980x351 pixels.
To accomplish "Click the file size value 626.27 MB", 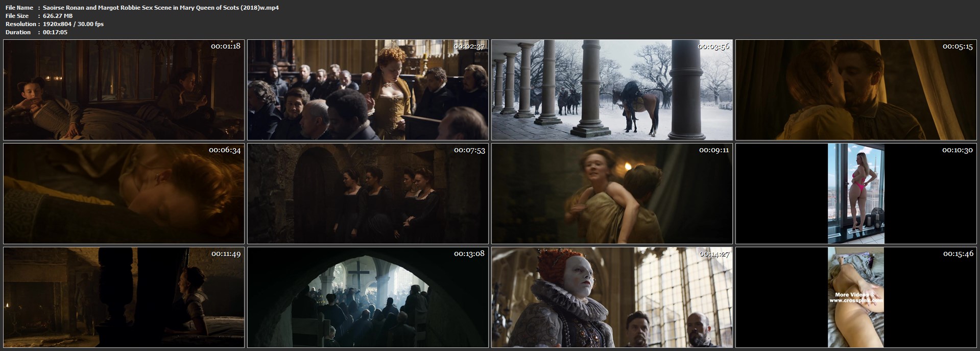I will (x=58, y=16).
